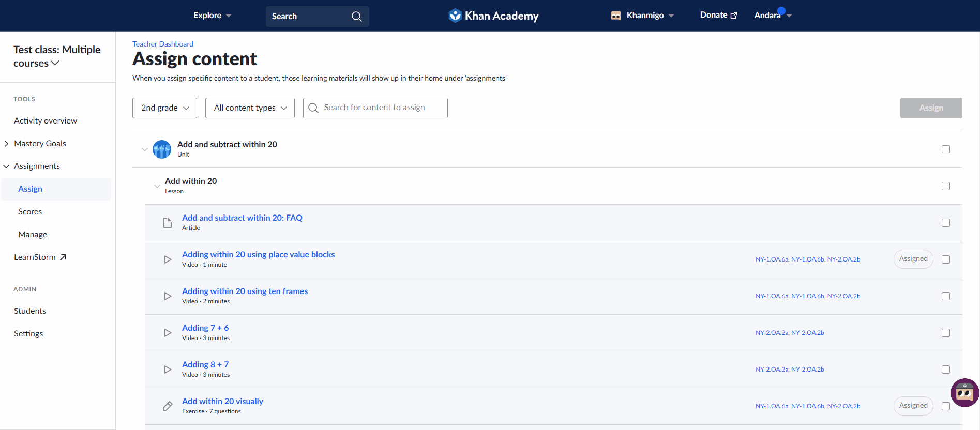Go to Scores in the sidebar
Viewport: 980px width, 430px height.
point(30,212)
